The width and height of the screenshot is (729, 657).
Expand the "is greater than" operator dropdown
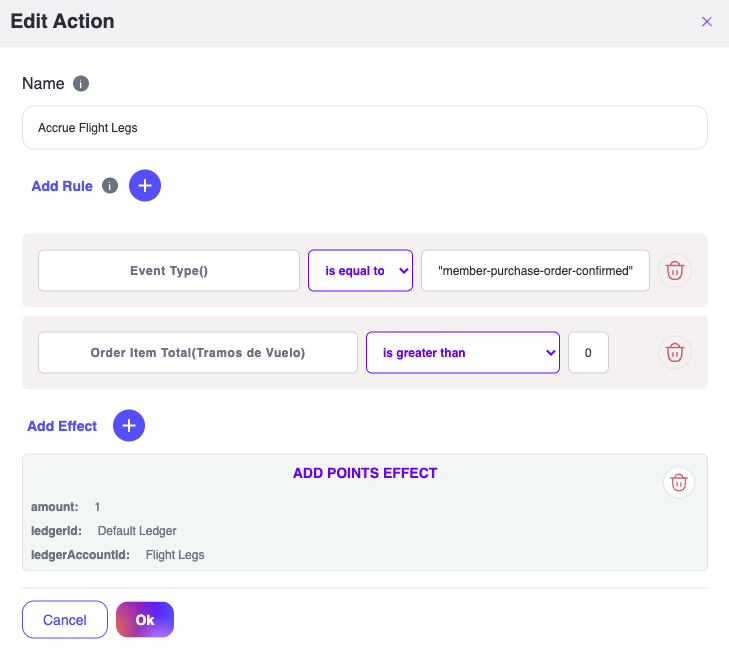click(x=462, y=353)
